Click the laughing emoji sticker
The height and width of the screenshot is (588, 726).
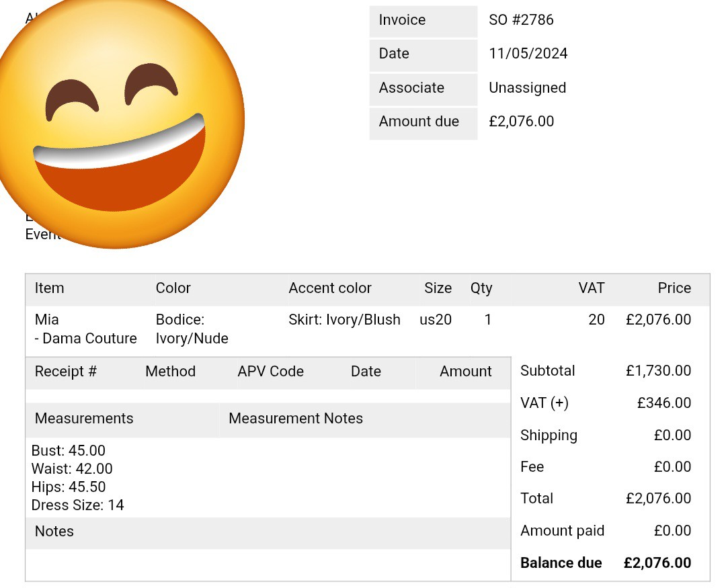point(121,124)
